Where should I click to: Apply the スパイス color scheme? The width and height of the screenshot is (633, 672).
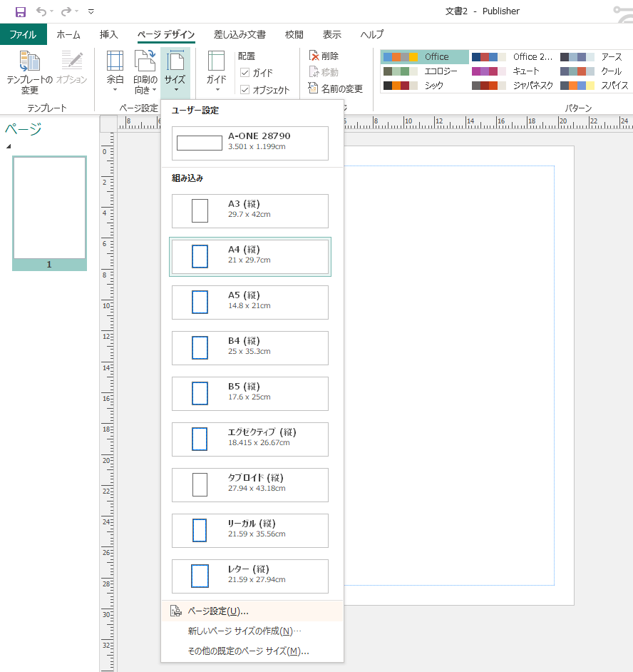click(x=595, y=86)
